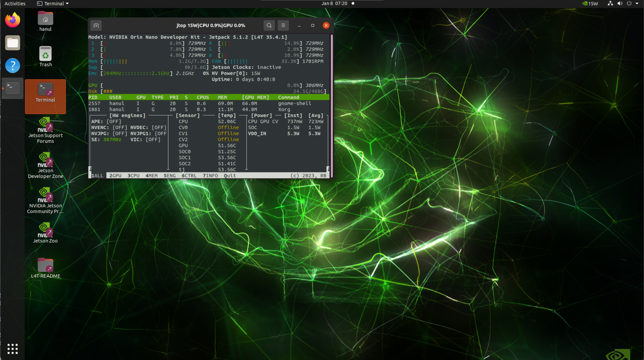Select the Trash desktop icon
644x360 pixels.
pos(45,56)
